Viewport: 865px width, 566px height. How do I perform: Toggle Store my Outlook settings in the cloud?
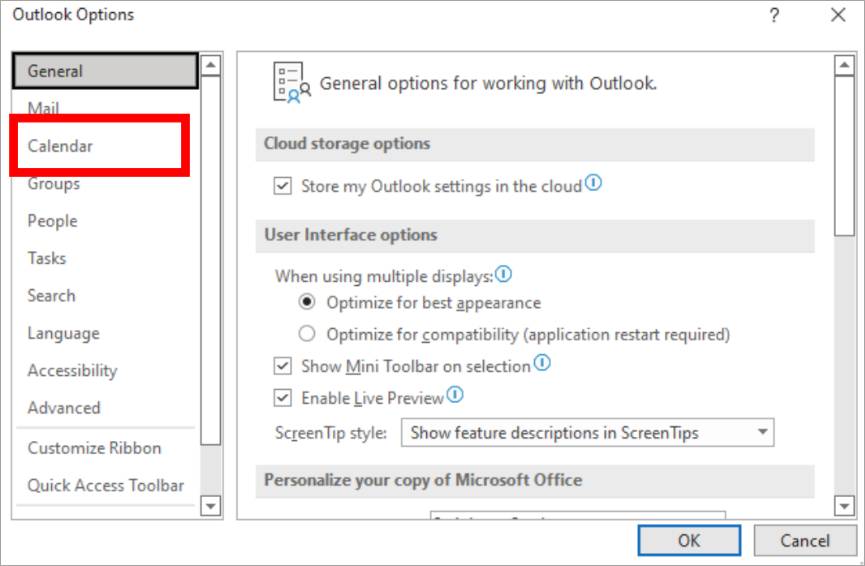click(281, 187)
